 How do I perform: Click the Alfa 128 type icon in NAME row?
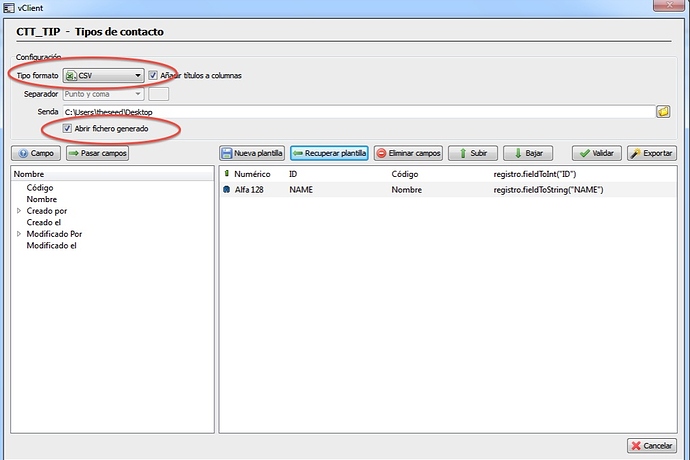click(x=227, y=190)
